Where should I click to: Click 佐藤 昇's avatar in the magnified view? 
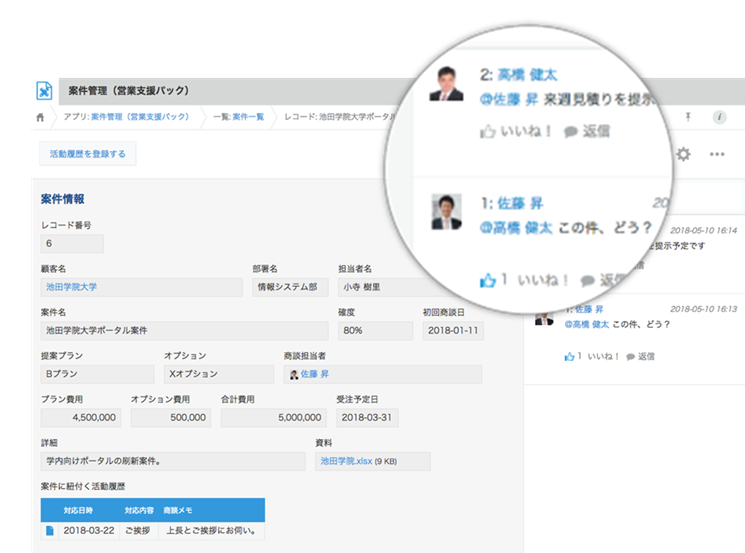[447, 212]
